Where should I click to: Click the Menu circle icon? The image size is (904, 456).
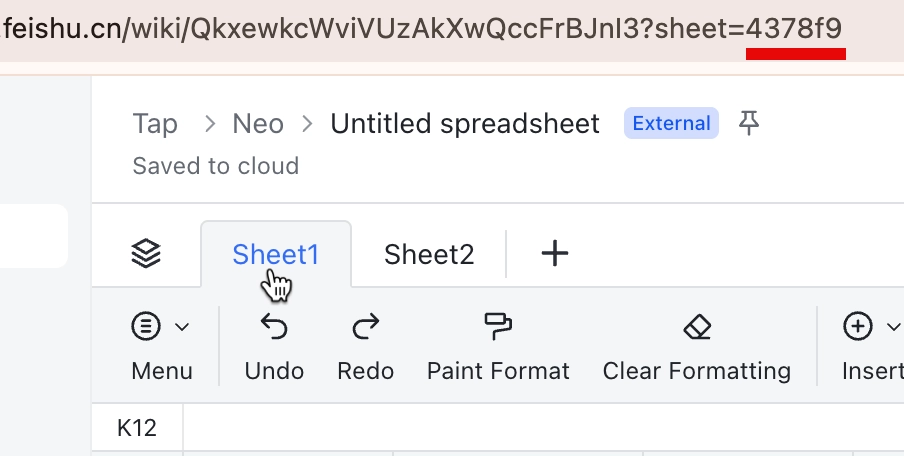146,326
